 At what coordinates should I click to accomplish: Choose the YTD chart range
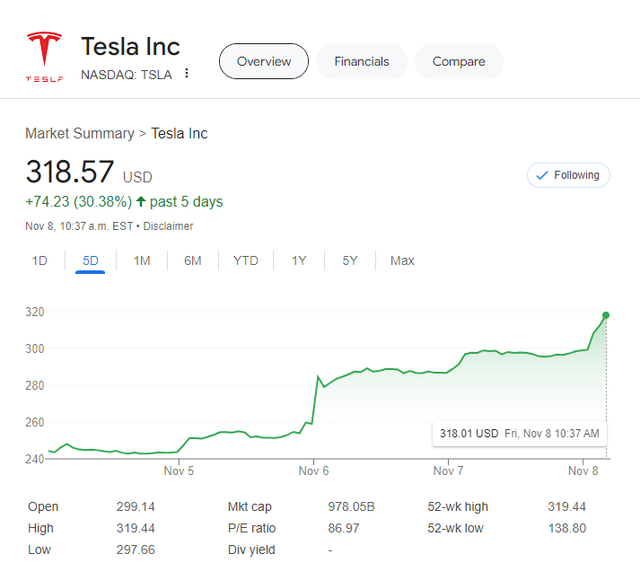coord(246,261)
